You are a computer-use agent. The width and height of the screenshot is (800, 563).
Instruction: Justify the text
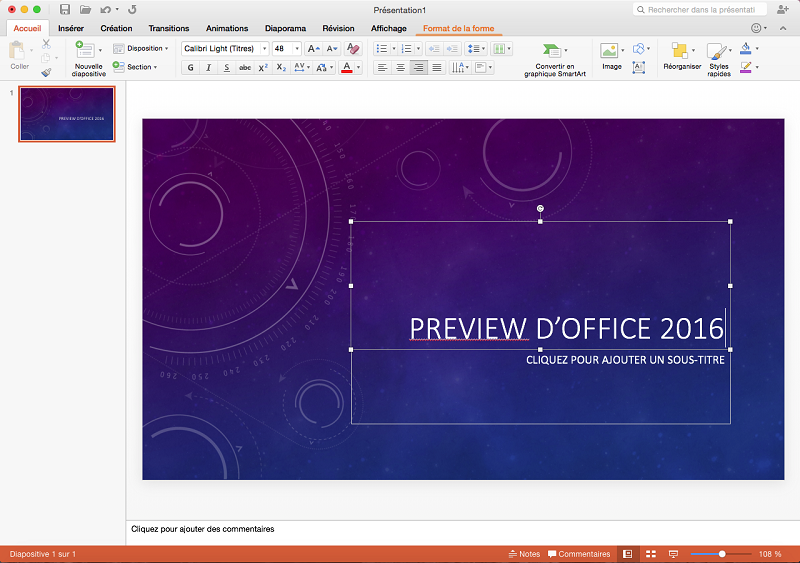click(x=437, y=67)
